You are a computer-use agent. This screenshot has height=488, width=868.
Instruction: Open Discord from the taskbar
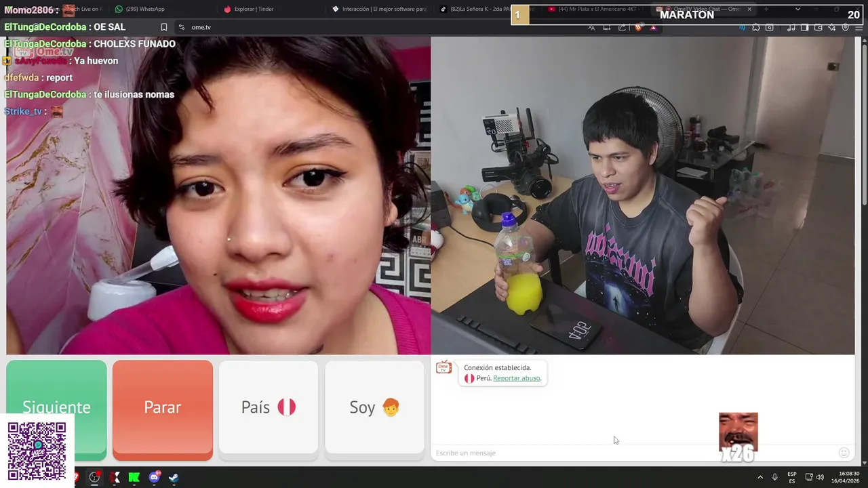(155, 477)
